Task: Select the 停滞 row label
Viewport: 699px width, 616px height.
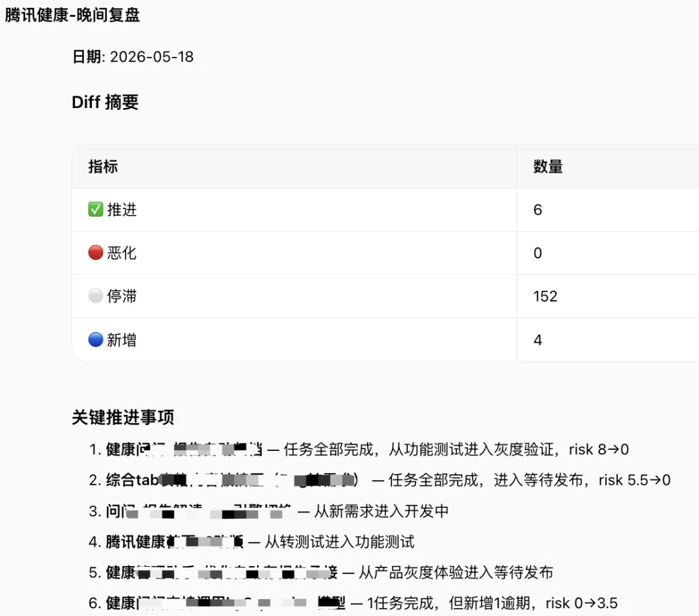Action: [x=122, y=296]
